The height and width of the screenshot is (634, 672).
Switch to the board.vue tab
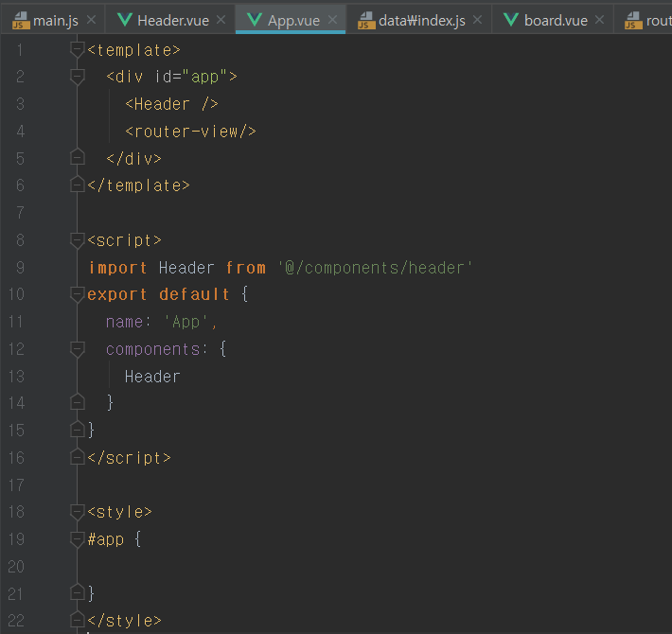553,20
